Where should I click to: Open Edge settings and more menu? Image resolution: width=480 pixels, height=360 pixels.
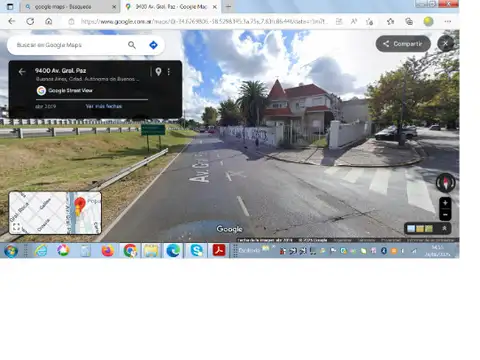pos(448,22)
